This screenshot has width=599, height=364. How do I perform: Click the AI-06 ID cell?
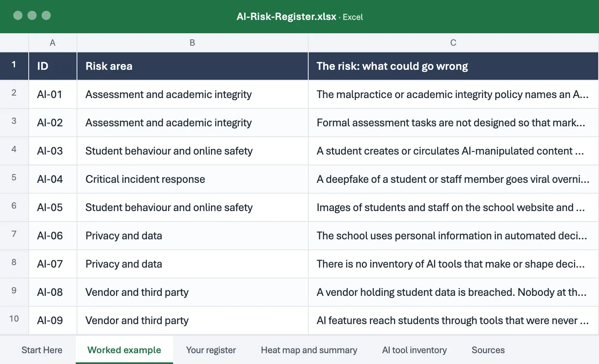(53, 236)
